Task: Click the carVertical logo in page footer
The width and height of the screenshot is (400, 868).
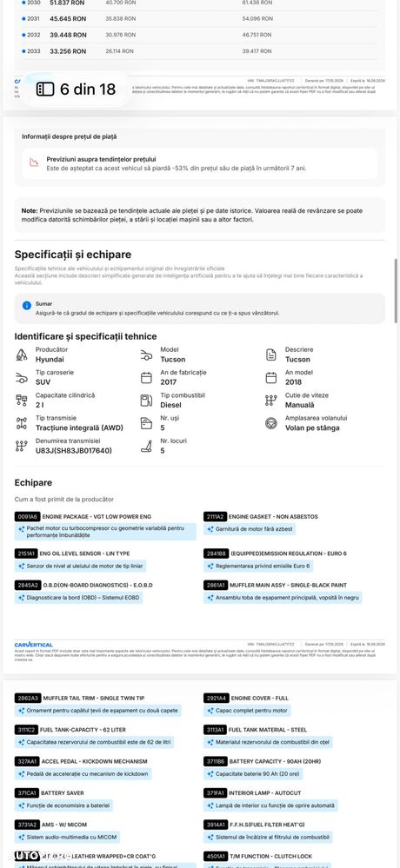Action: [34, 645]
